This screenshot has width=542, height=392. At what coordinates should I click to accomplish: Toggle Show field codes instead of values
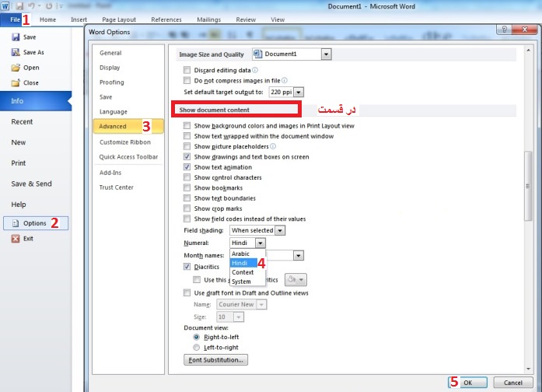click(x=187, y=219)
